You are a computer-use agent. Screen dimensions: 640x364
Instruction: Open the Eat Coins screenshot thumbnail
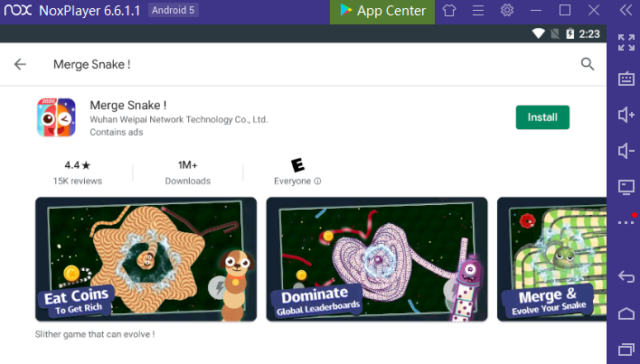pos(146,259)
